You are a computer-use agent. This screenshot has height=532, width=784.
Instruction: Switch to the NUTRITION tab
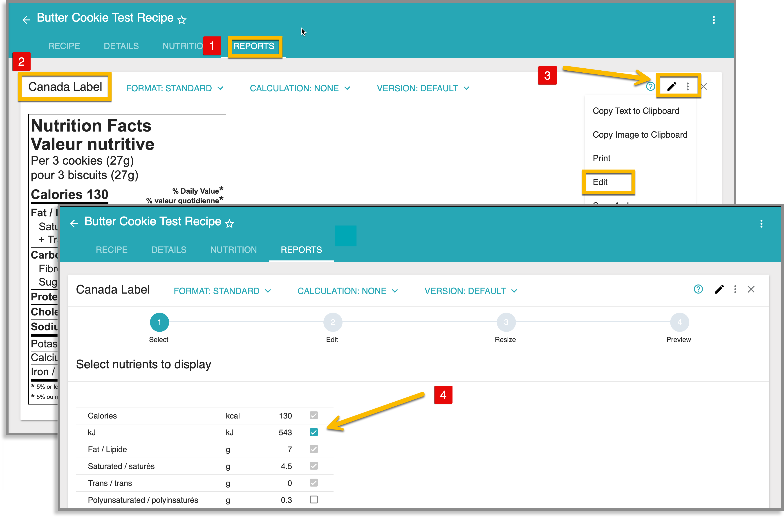233,250
